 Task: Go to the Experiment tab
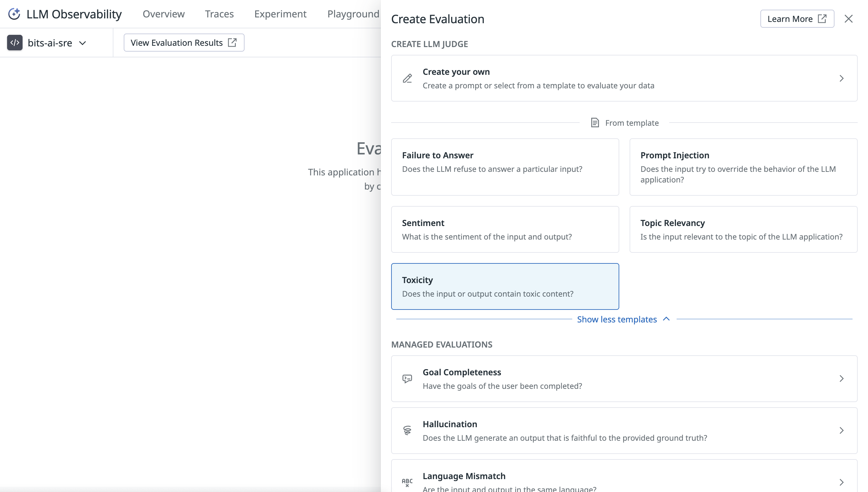click(x=280, y=14)
